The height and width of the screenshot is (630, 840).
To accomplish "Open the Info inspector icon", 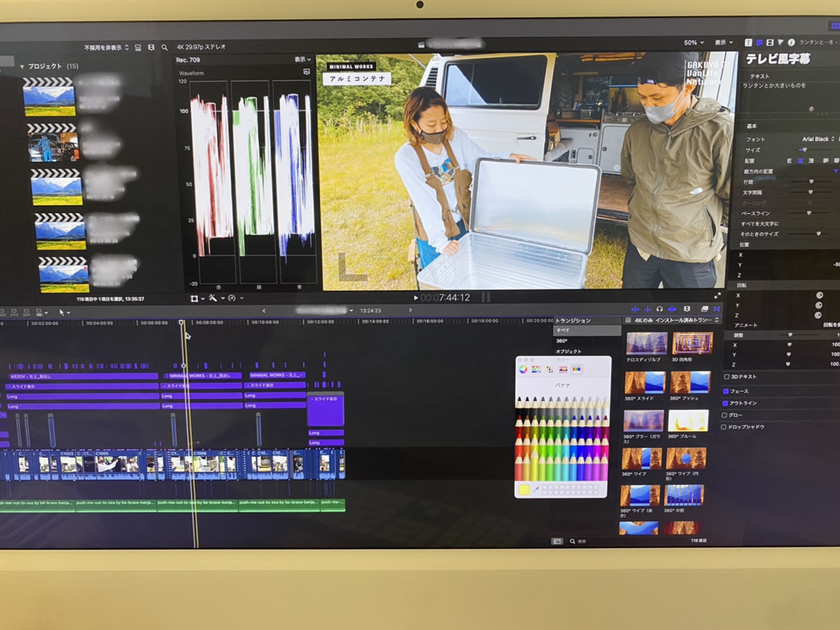I will click(x=791, y=43).
